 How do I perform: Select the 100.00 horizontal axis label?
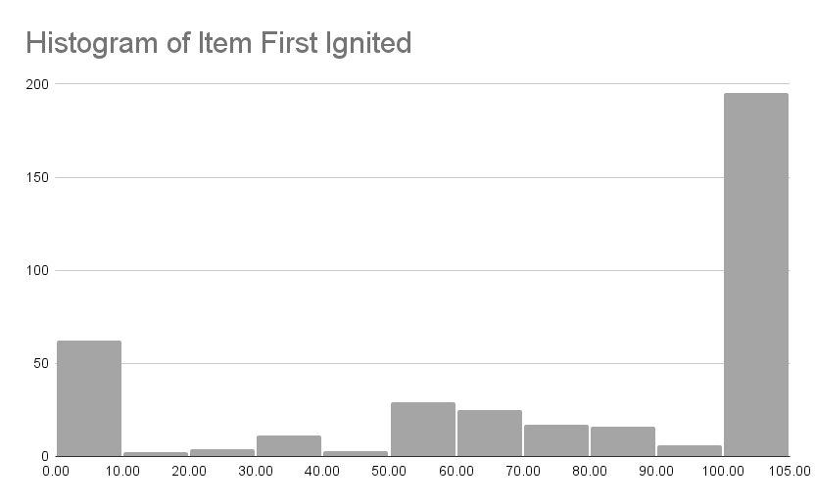(x=722, y=472)
